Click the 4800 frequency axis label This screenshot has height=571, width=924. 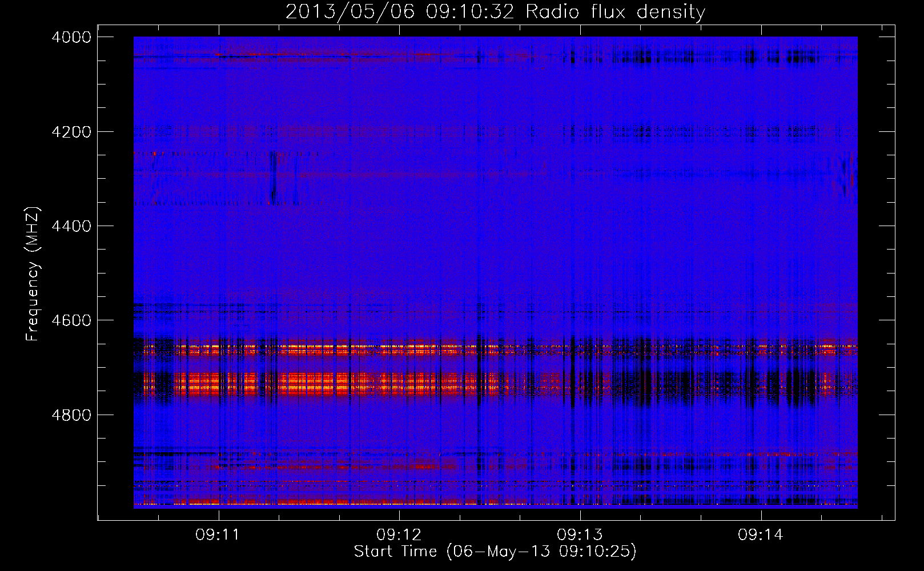point(71,415)
